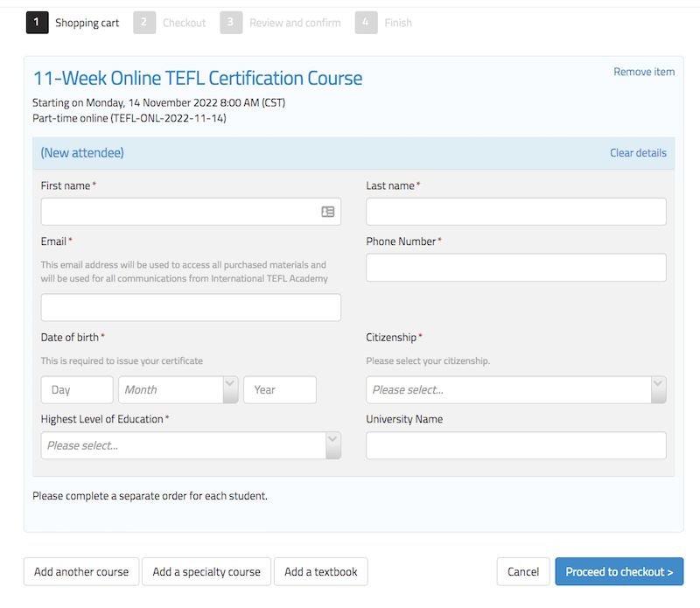Viewport: 700px width, 608px height.
Task: Expand the Highest Level of Education dropdown
Action: [184, 445]
